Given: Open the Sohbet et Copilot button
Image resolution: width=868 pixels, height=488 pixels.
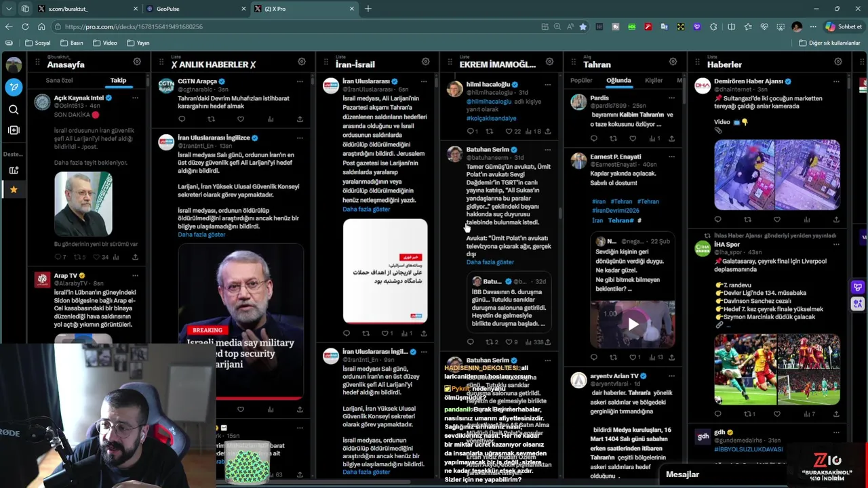Looking at the screenshot, I should [844, 26].
